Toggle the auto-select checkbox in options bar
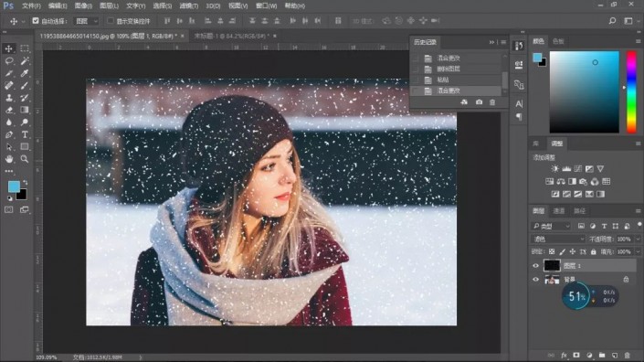Viewport: 644px width, 362px height. [x=36, y=20]
